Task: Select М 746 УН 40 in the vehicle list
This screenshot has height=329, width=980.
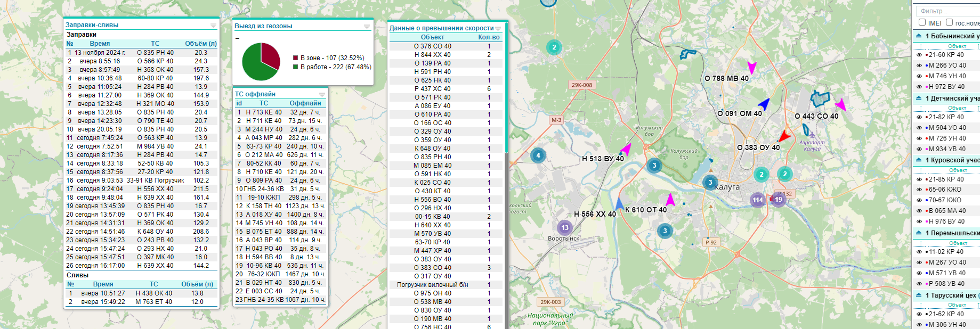Action: (x=947, y=76)
